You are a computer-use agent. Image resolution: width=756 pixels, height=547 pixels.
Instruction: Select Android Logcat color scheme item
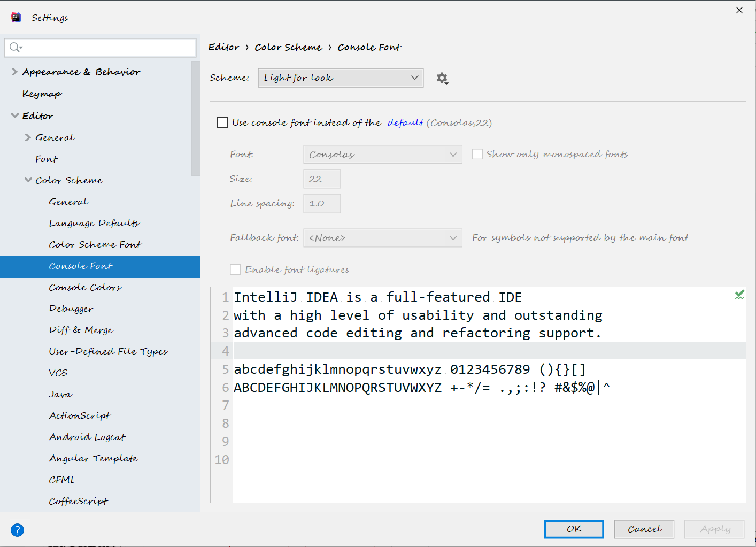(x=87, y=437)
